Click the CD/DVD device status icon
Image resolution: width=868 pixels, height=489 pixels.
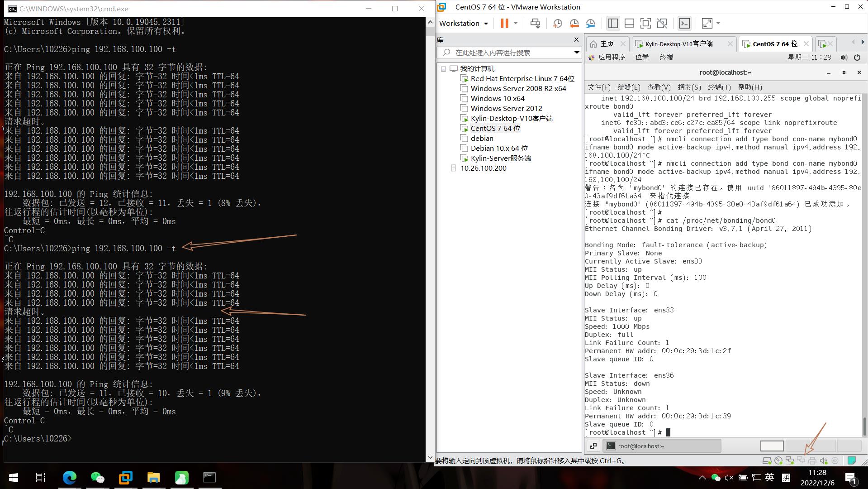(x=778, y=460)
